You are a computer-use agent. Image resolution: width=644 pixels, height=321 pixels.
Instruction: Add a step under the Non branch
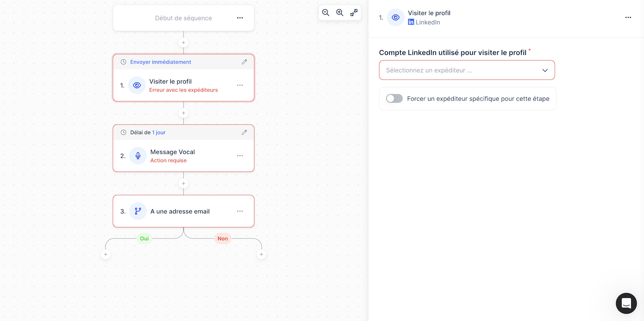coord(261,254)
